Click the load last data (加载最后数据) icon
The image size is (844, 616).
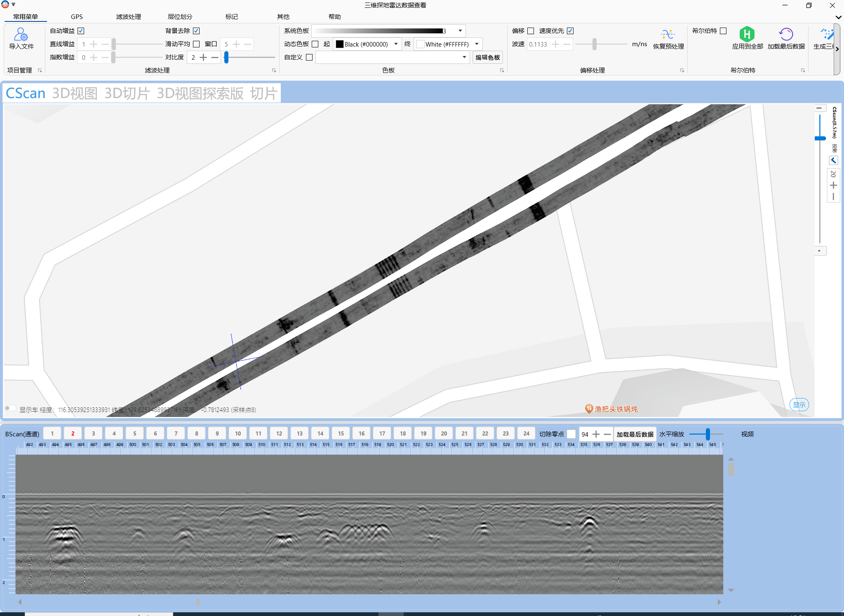(786, 34)
